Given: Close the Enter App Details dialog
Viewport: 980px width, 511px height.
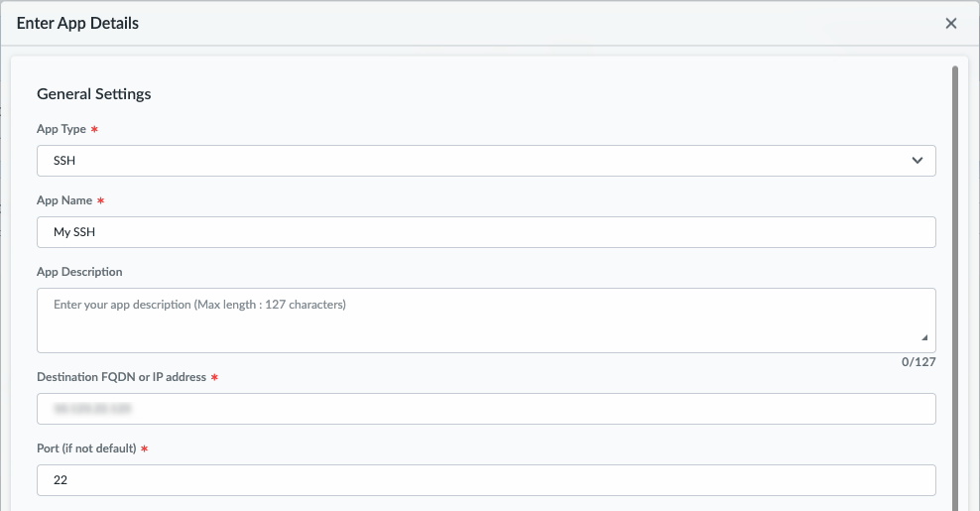Looking at the screenshot, I should [x=950, y=24].
